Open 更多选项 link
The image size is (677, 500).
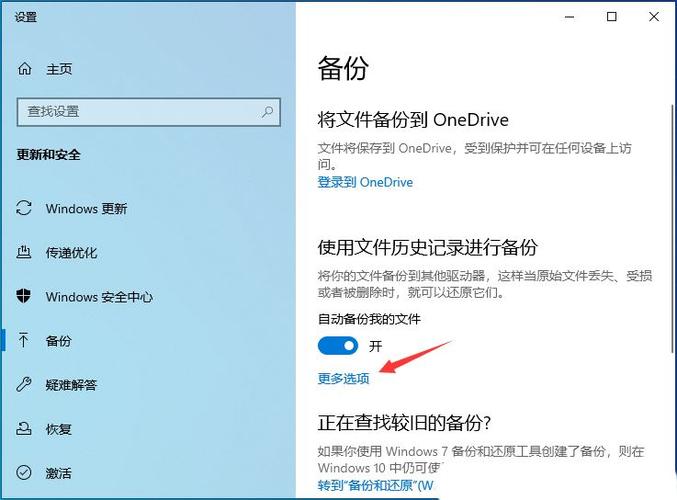pos(344,379)
